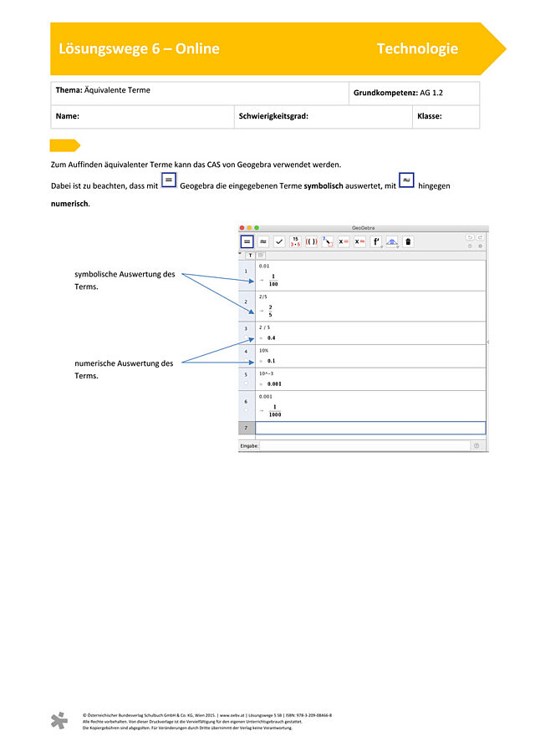Click the bold result 0.001 in row 5
This screenshot has height=756, width=535.
(x=274, y=384)
